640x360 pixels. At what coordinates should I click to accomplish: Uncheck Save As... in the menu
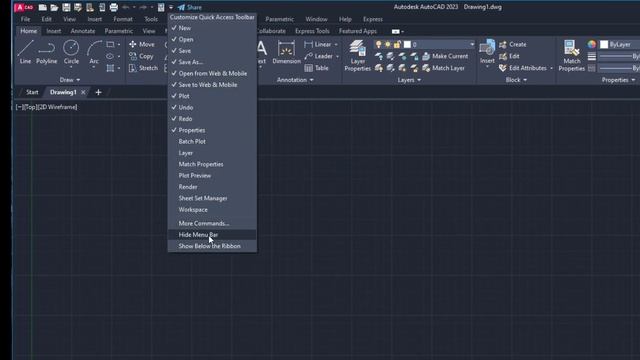pos(212,62)
